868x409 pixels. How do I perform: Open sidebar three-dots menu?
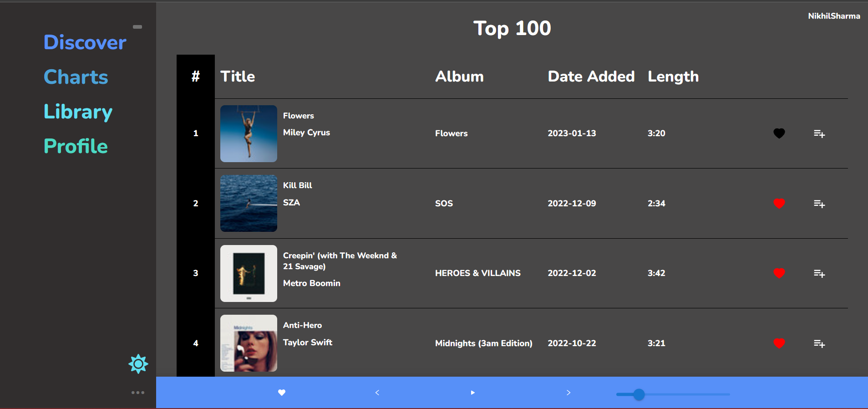coord(138,393)
